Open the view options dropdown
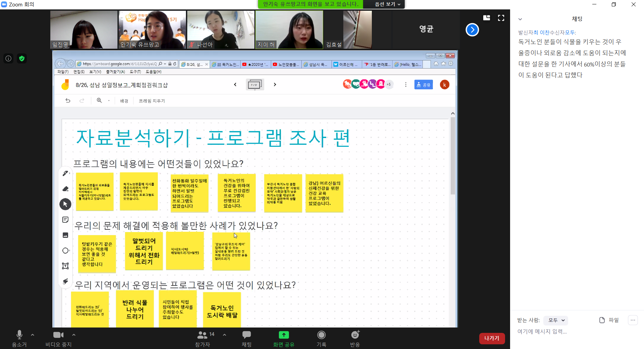This screenshot has height=349, width=644. pyautogui.click(x=387, y=4)
